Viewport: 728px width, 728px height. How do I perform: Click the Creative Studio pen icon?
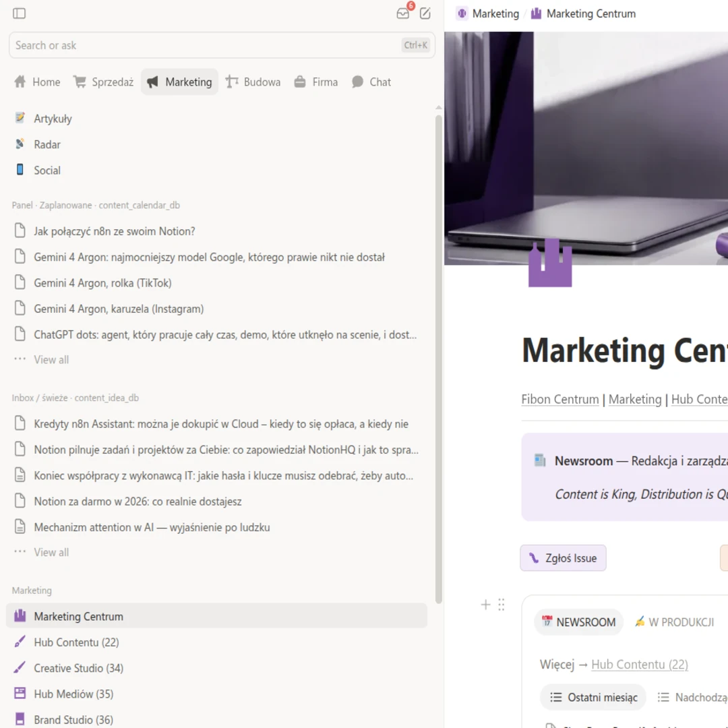pos(20,667)
